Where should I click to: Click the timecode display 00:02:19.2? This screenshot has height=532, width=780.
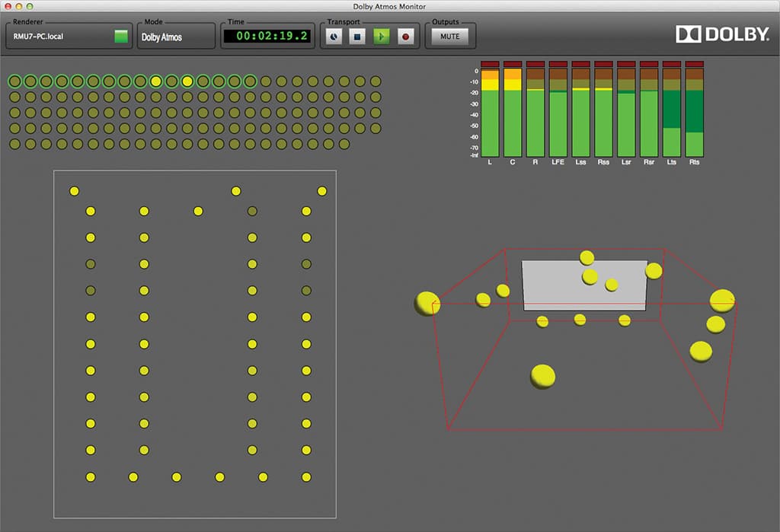pos(267,36)
